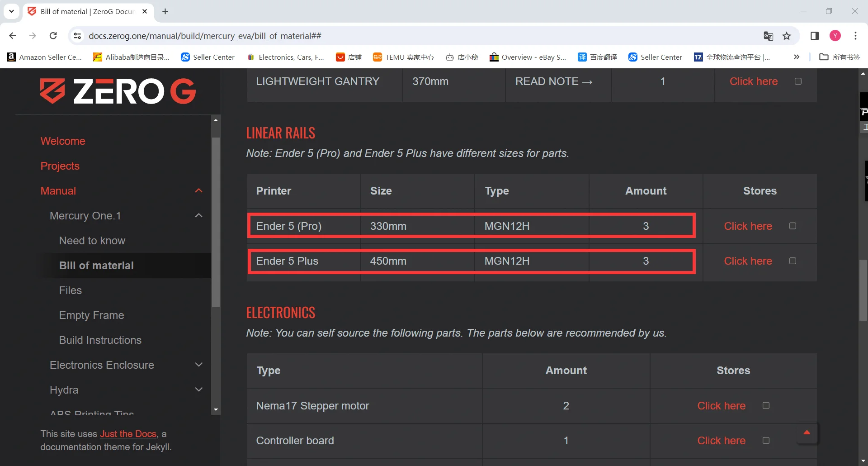Expand the Hydra section chevron
Image resolution: width=868 pixels, height=466 pixels.
[x=199, y=390]
